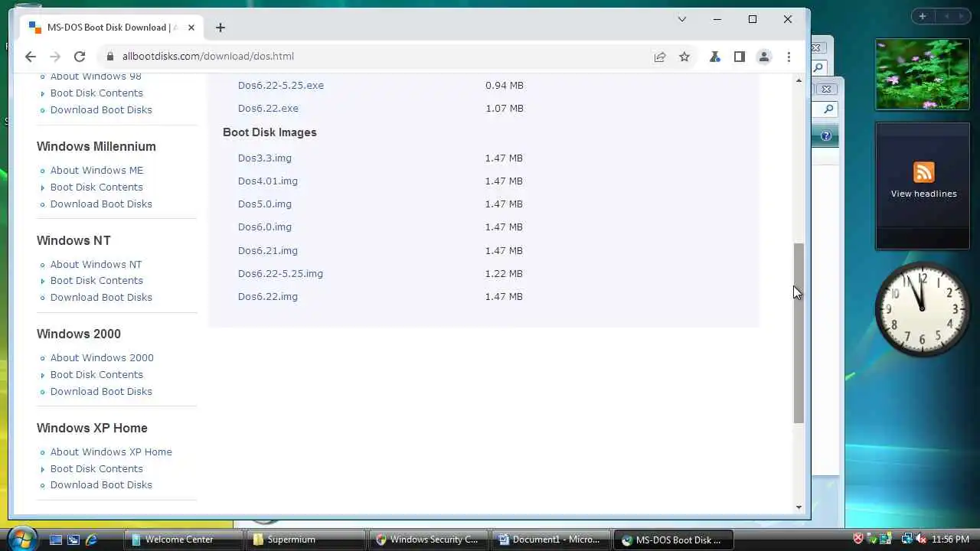This screenshot has height=551, width=980.
Task: Download Dos6.0.img
Action: 264,227
